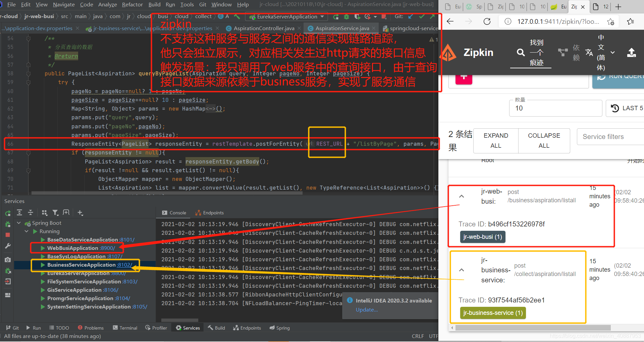
Task: Click the 找到一个痕迹 find-trace nav item
Action: [x=531, y=53]
